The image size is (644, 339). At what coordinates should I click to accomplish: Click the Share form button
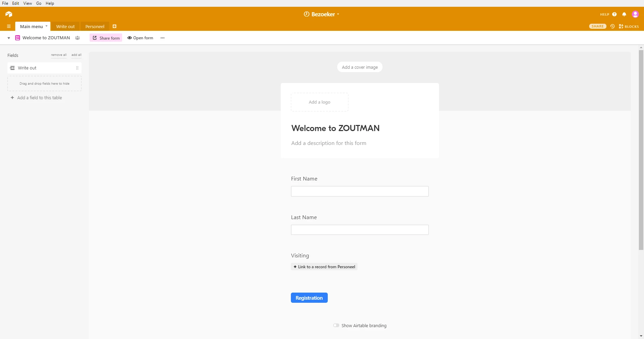click(x=106, y=38)
